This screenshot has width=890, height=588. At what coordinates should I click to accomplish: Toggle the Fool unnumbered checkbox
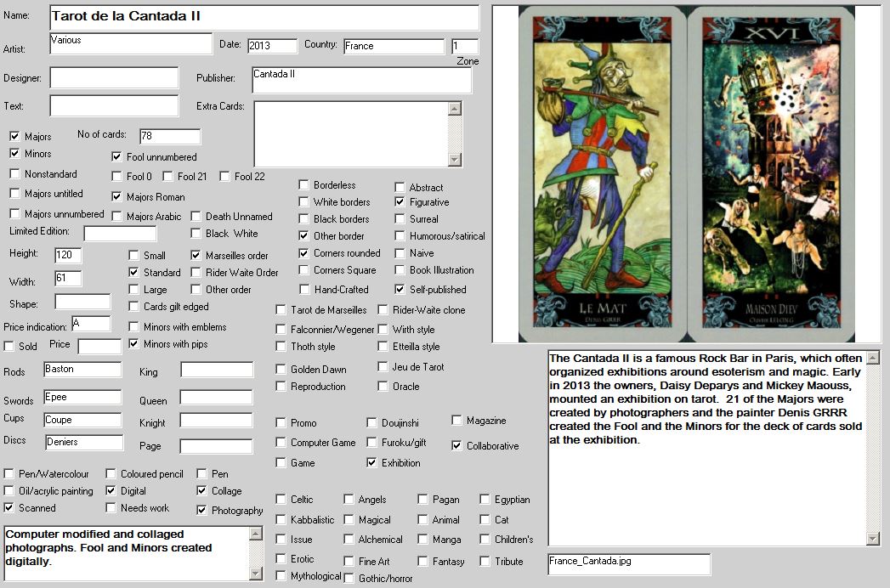(117, 156)
